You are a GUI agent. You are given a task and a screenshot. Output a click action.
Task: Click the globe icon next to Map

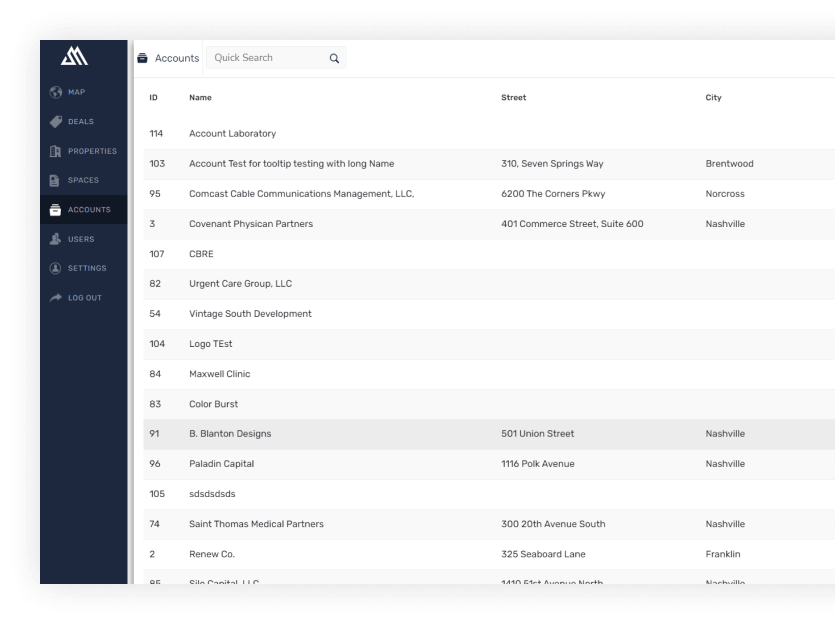point(56,93)
